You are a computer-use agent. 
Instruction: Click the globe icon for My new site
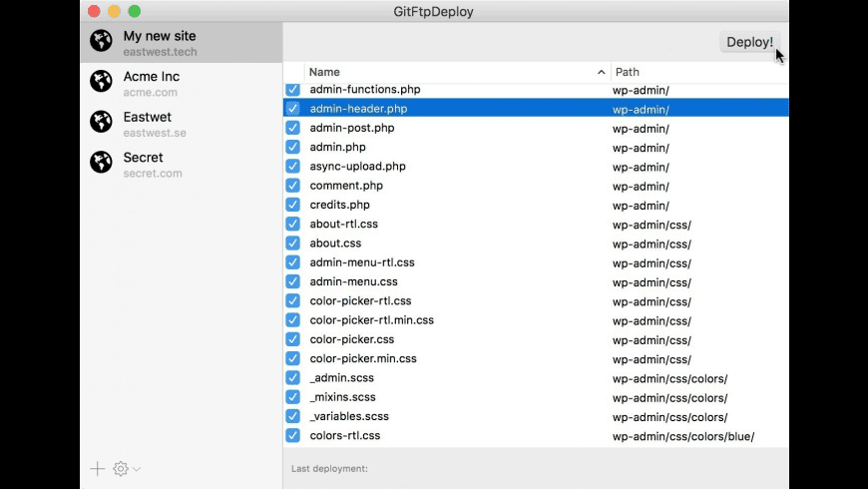tap(102, 41)
